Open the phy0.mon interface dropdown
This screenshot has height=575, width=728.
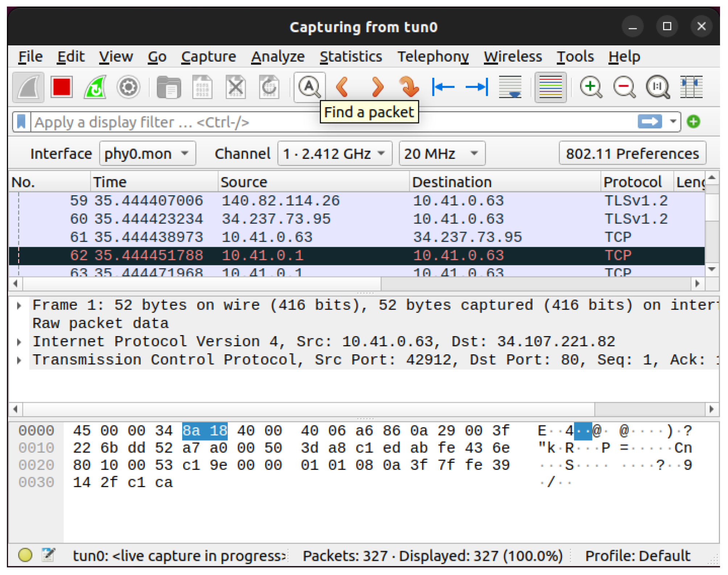point(147,154)
